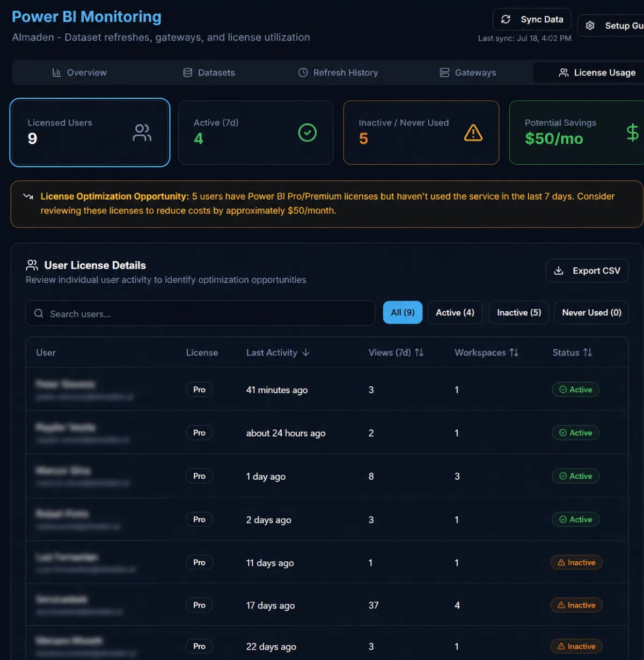Click the Inactive warning triangle icon
Screen dimensions: 644x660
point(473,133)
